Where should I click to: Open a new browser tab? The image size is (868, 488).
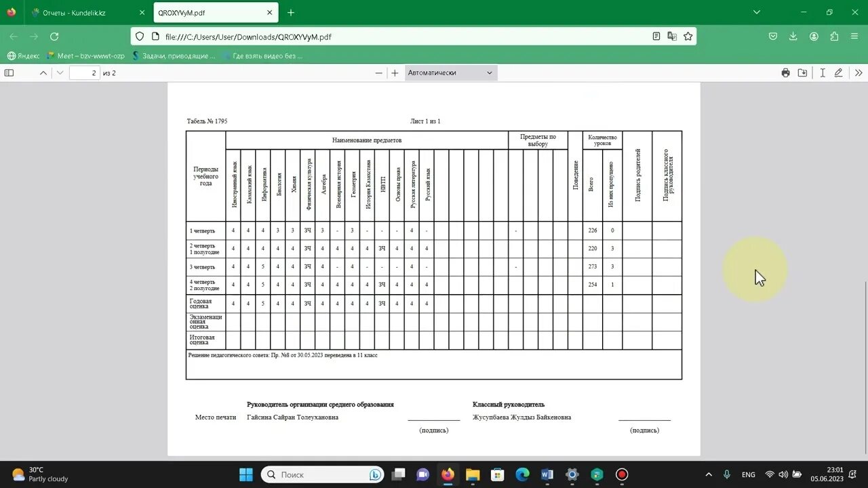click(x=291, y=12)
